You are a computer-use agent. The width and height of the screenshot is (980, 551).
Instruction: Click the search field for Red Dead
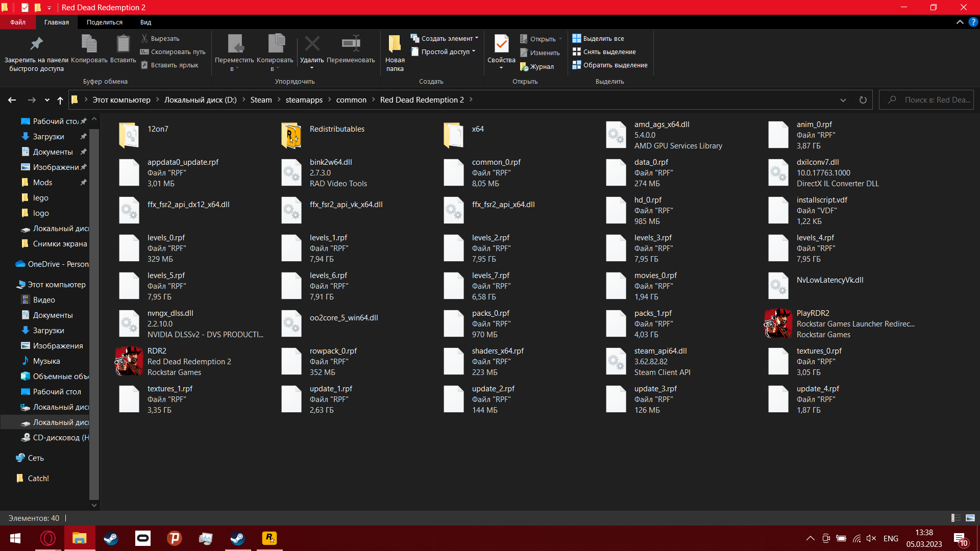point(926,100)
